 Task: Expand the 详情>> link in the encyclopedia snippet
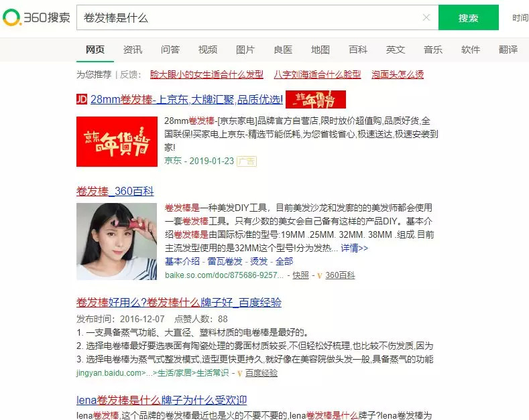pyautogui.click(x=354, y=248)
